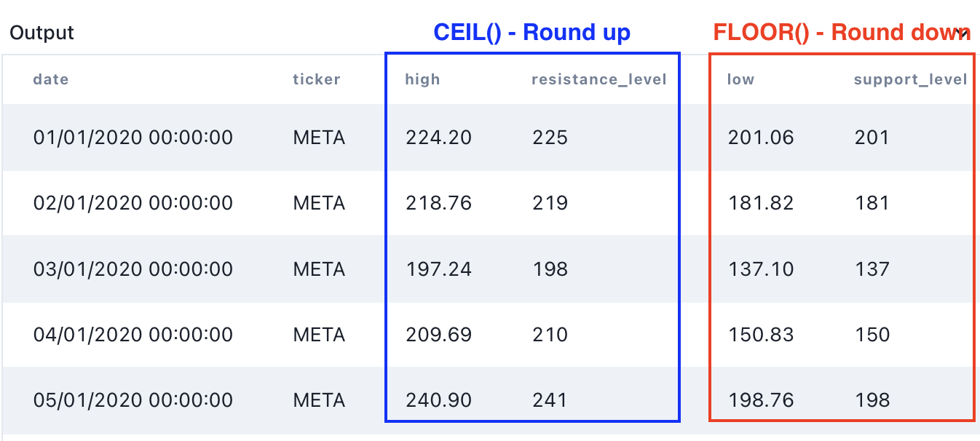The image size is (980, 441).
Task: Click resistance level value 241
Action: point(550,400)
